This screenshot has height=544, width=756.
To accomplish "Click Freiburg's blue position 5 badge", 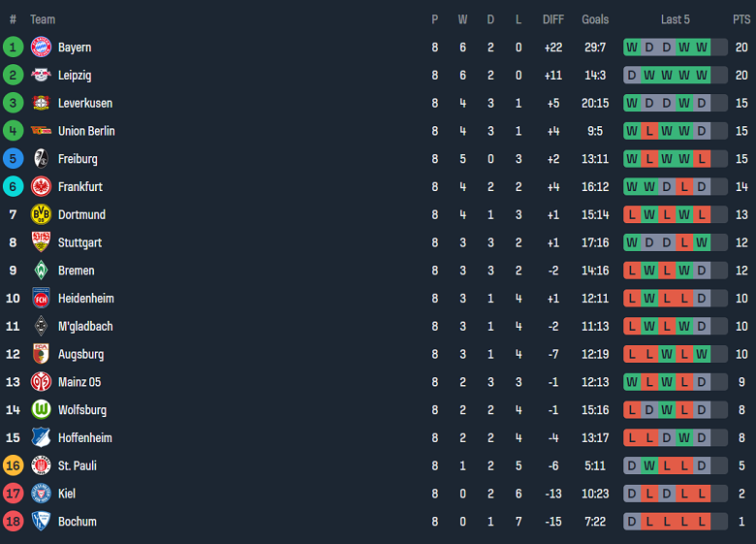I will (13, 158).
